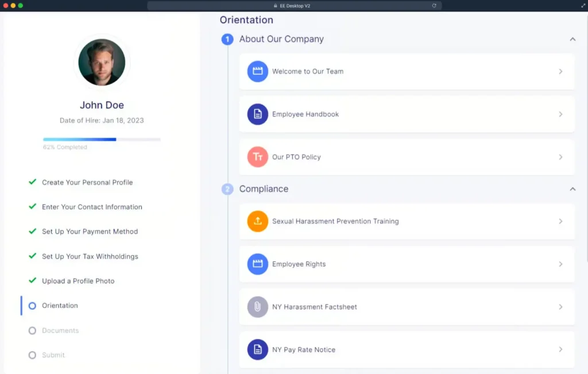Click the 62% Completed label
This screenshot has width=588, height=374.
[65, 147]
